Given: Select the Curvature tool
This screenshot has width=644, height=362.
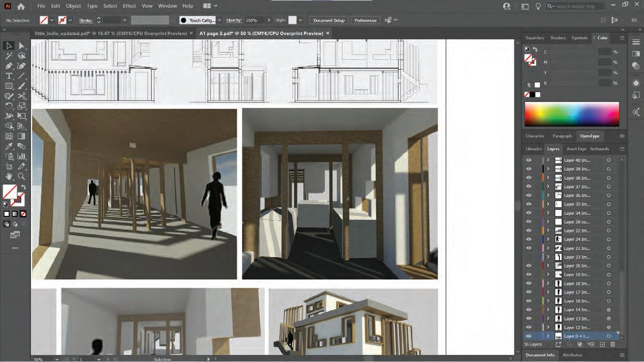Looking at the screenshot, I should click(x=21, y=66).
